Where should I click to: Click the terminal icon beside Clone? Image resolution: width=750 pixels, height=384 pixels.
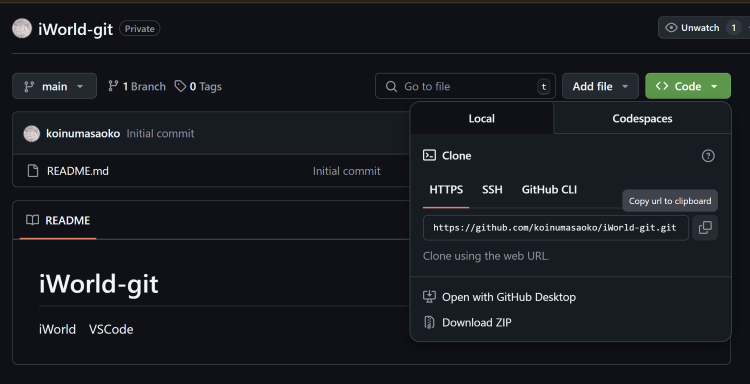(429, 155)
